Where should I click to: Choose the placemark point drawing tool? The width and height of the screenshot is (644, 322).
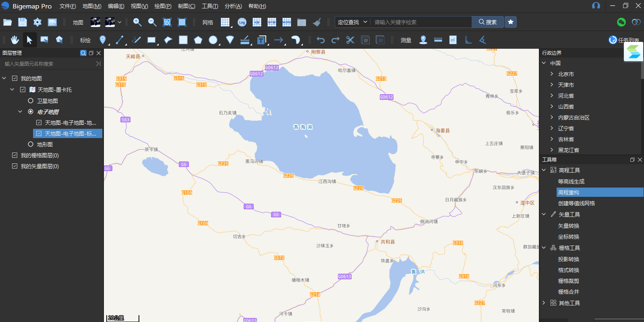tap(103, 40)
